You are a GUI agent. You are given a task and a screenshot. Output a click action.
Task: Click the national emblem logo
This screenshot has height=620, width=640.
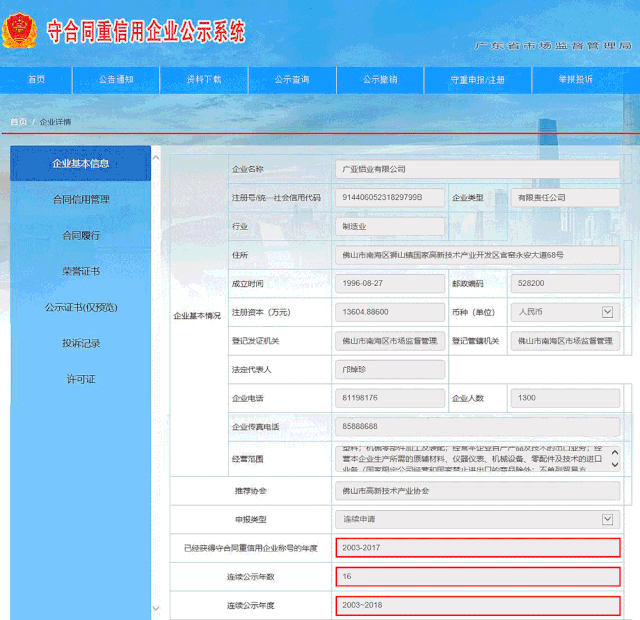(20, 30)
